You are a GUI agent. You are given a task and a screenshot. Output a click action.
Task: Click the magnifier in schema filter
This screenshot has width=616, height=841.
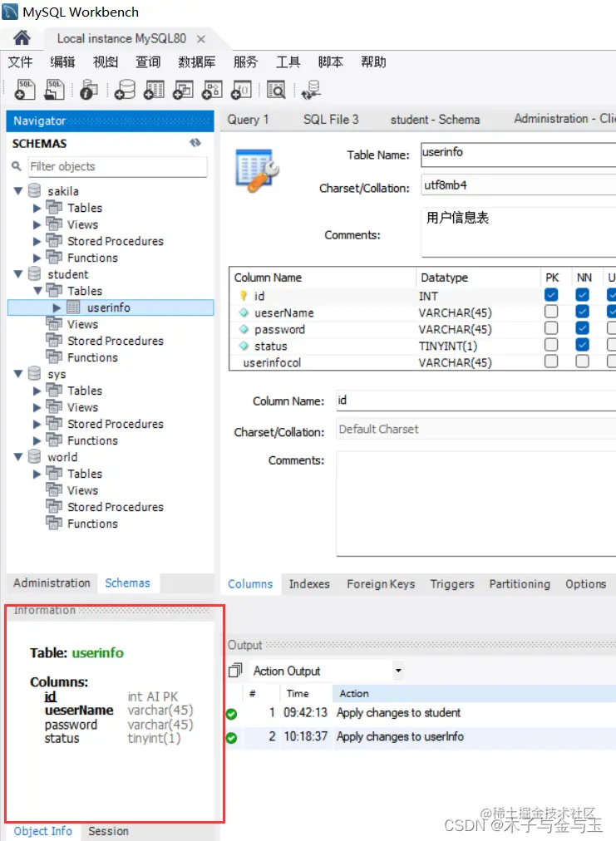(x=17, y=166)
